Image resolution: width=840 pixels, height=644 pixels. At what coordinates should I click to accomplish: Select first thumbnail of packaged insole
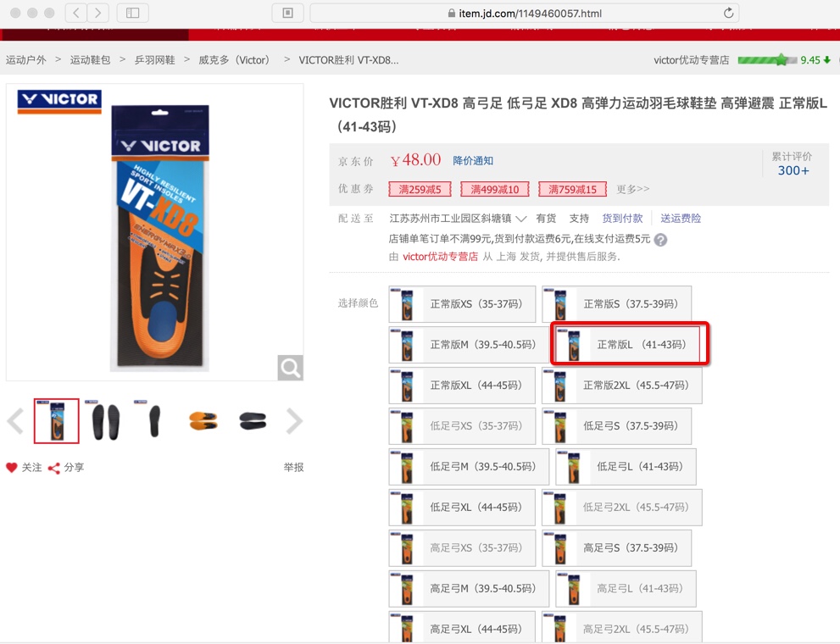(56, 421)
